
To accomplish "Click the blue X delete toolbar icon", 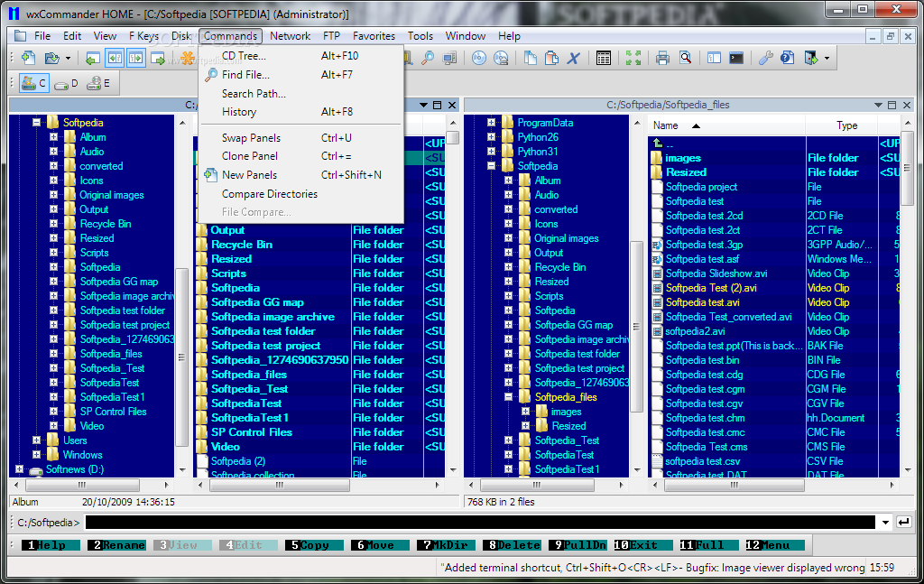I will [573, 58].
